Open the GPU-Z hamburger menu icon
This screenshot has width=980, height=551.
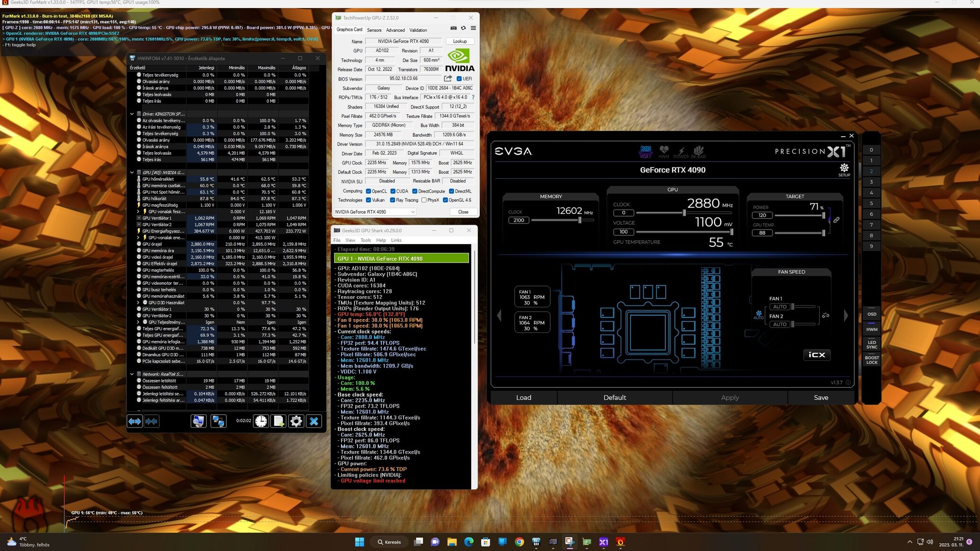tap(473, 28)
